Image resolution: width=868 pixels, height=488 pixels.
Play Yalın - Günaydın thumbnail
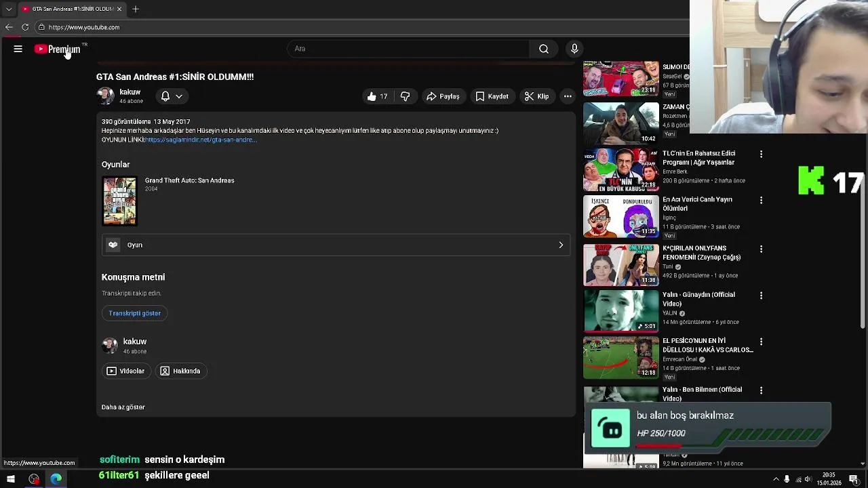tap(621, 310)
